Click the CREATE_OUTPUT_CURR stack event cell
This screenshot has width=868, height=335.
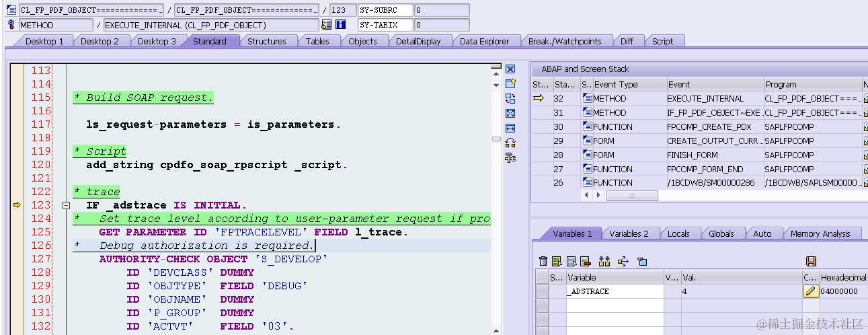(x=715, y=141)
